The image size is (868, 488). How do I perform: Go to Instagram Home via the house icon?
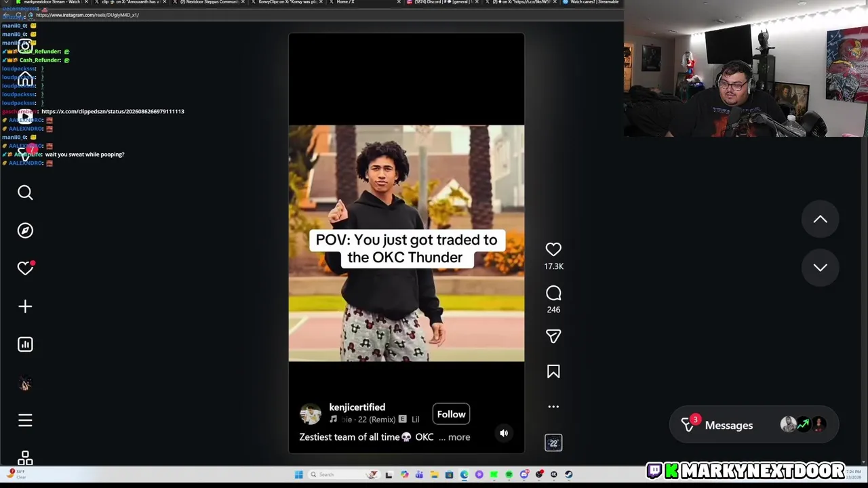coord(25,80)
